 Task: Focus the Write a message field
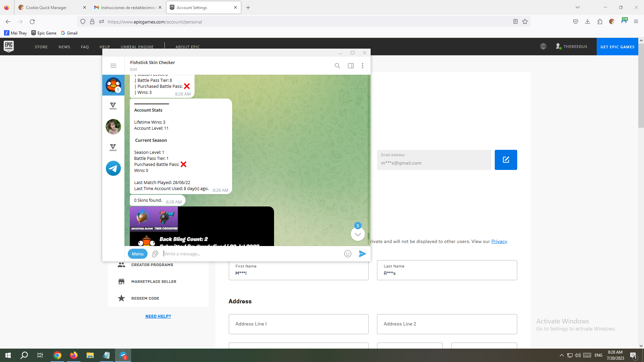click(252, 254)
